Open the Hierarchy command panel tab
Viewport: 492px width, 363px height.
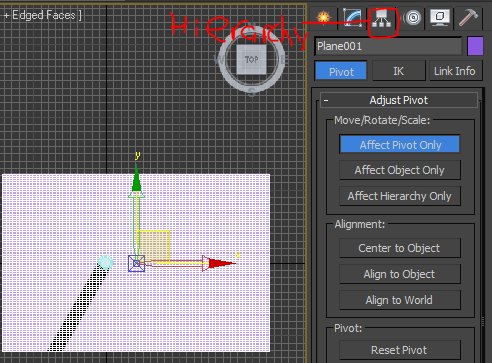click(382, 19)
